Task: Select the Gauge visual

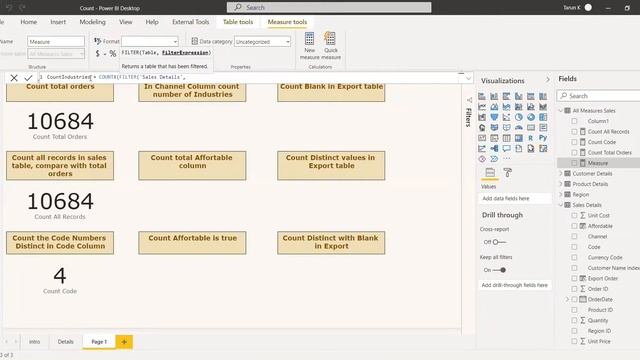Action: click(519, 128)
